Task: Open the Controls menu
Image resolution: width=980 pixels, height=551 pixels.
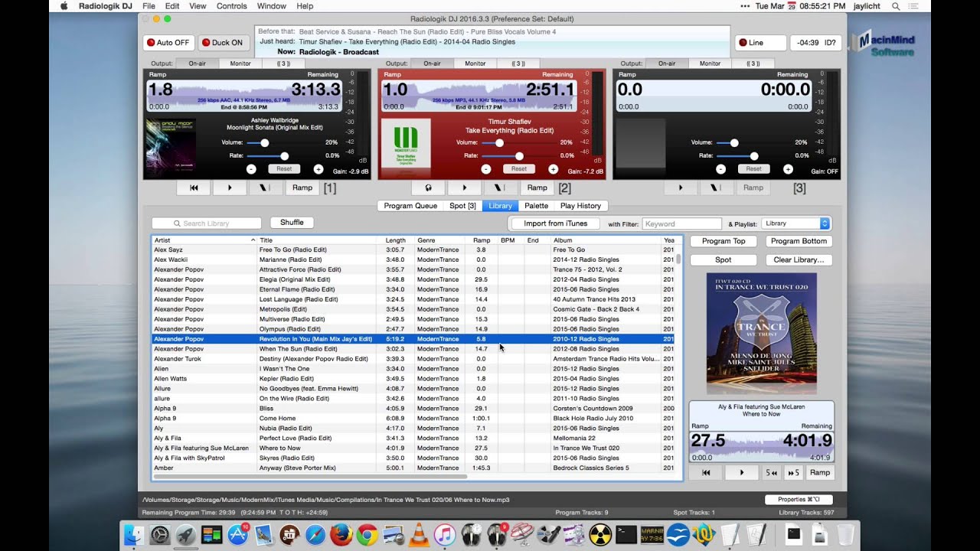Action: tap(231, 6)
